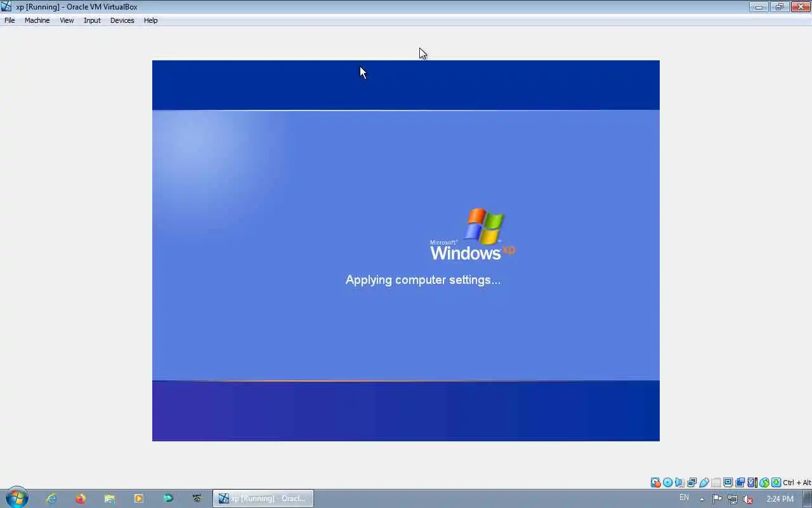The width and height of the screenshot is (812, 508).
Task: Click the recording status icon
Action: pyautogui.click(x=740, y=483)
